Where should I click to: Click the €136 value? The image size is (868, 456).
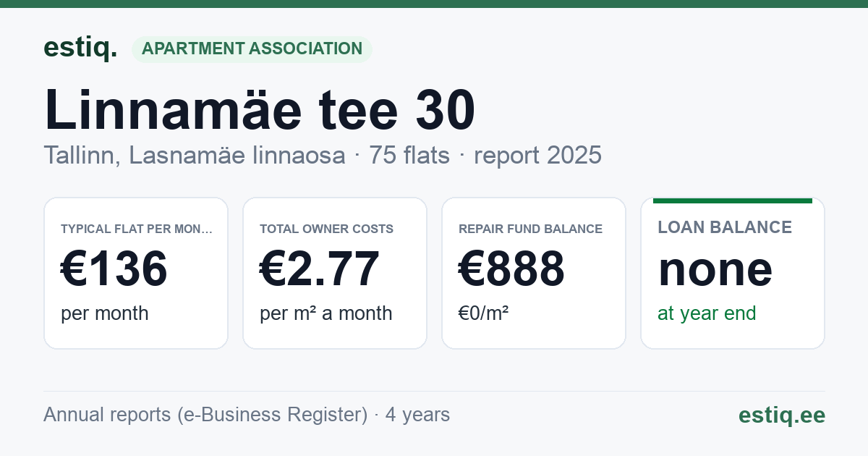pos(114,269)
